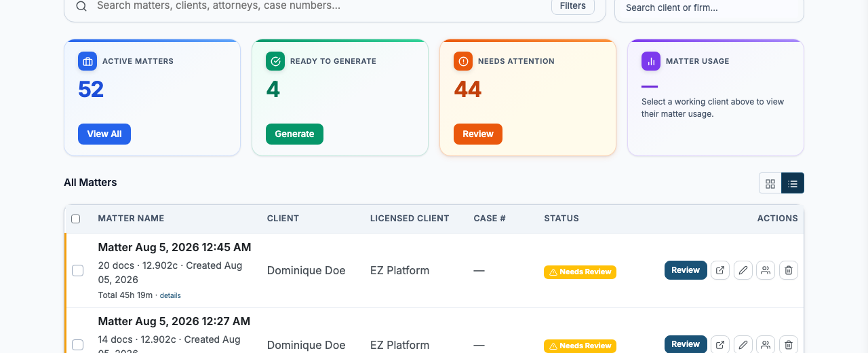
Task: Click the 52 active matters count
Action: [x=91, y=90]
